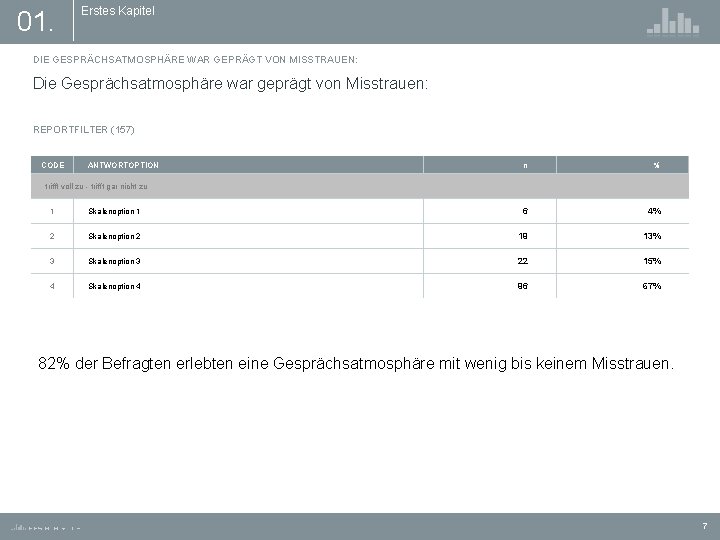720x540 pixels.
Task: Click the n value for Skalenoption 4
Action: (523, 286)
